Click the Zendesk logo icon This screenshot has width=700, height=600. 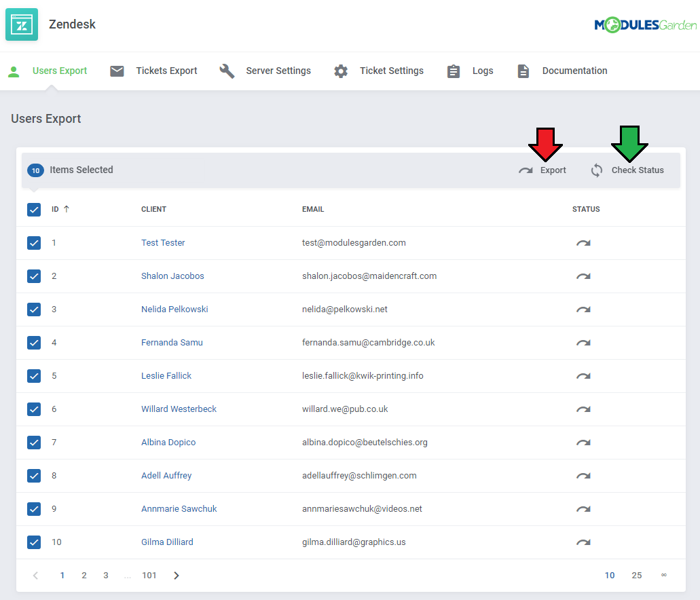(x=22, y=24)
